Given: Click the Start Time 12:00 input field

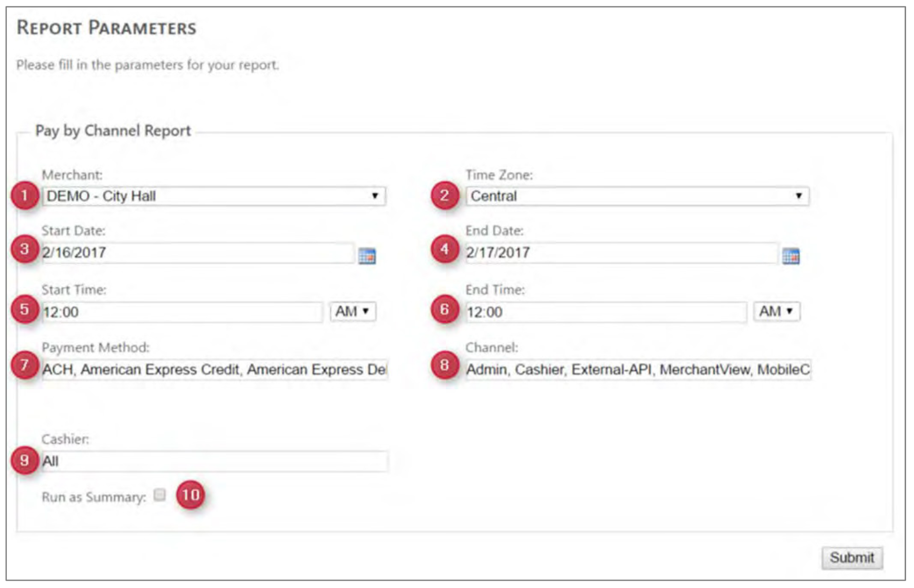Looking at the screenshot, I should point(182,312).
